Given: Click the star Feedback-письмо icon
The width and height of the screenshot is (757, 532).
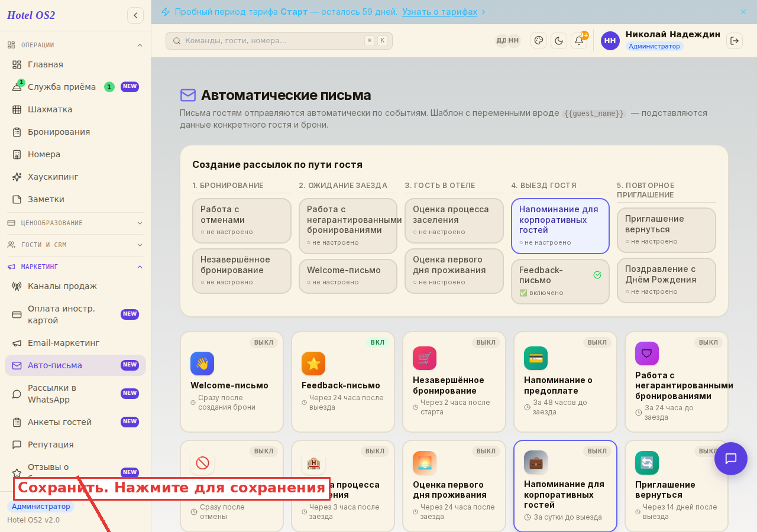Looking at the screenshot, I should [x=313, y=364].
